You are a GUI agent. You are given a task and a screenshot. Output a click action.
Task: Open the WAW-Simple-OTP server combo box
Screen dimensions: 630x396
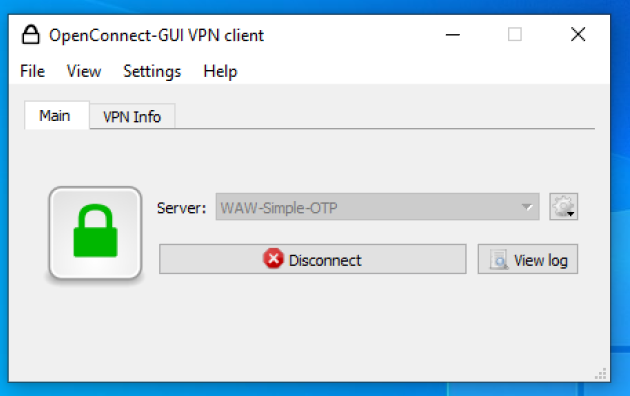tap(377, 207)
